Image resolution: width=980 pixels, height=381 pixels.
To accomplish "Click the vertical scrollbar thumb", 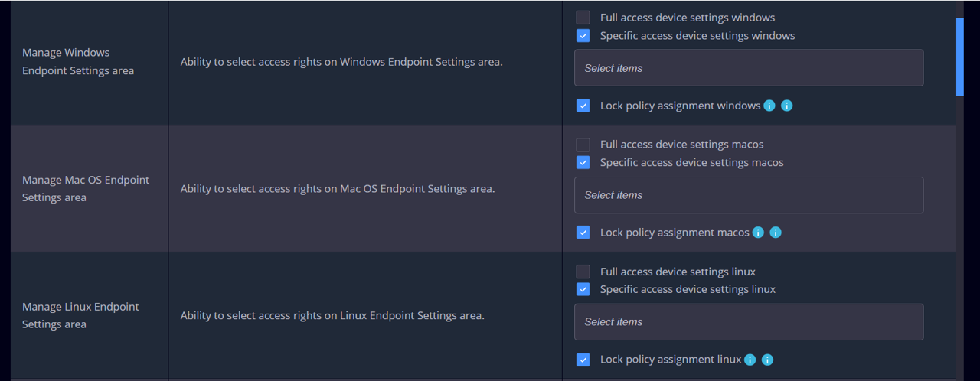I will 960,57.
